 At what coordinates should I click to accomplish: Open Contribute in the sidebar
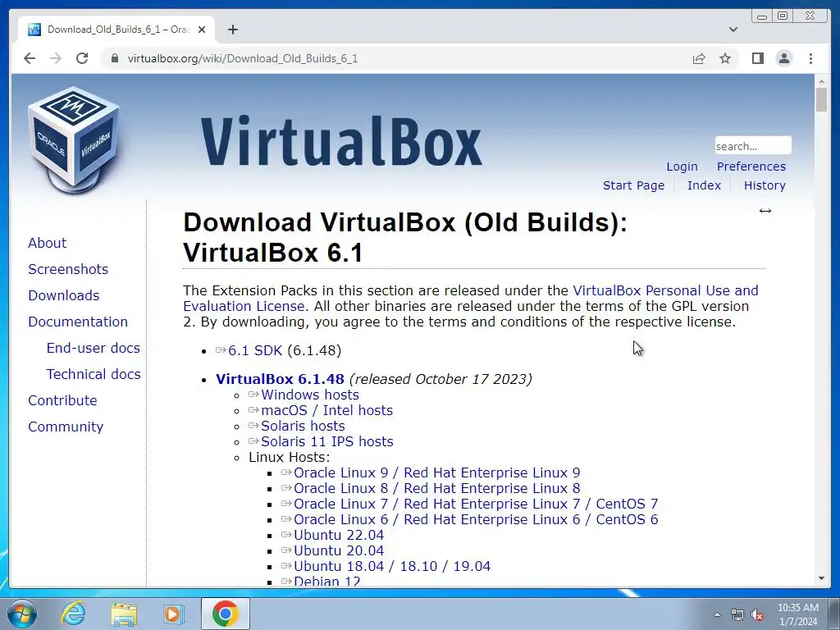(62, 400)
